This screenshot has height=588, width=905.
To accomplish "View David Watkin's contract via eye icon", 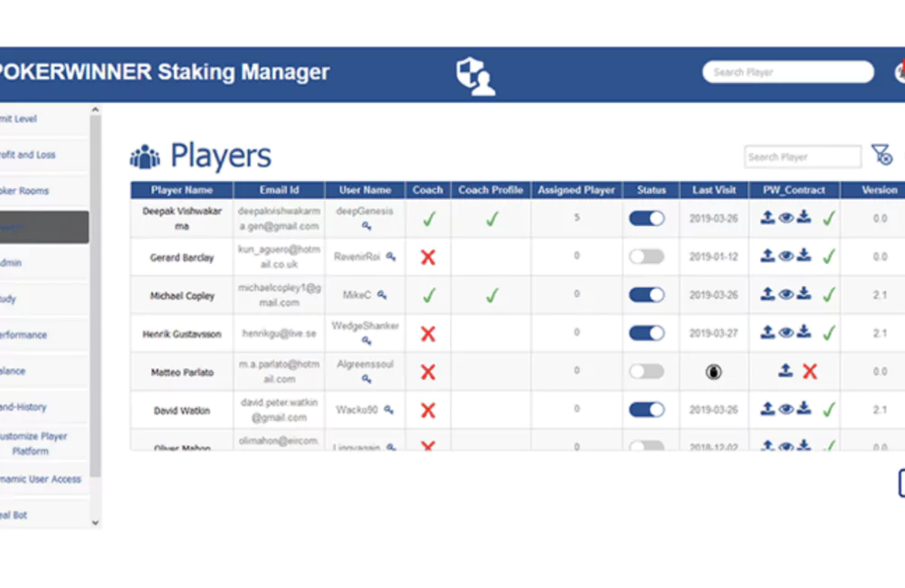I will [786, 410].
